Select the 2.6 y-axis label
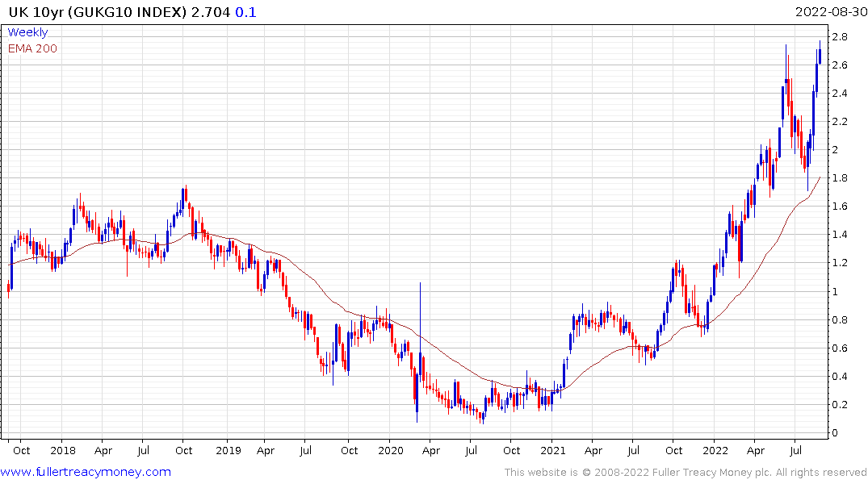The width and height of the screenshot is (868, 484). coord(839,65)
